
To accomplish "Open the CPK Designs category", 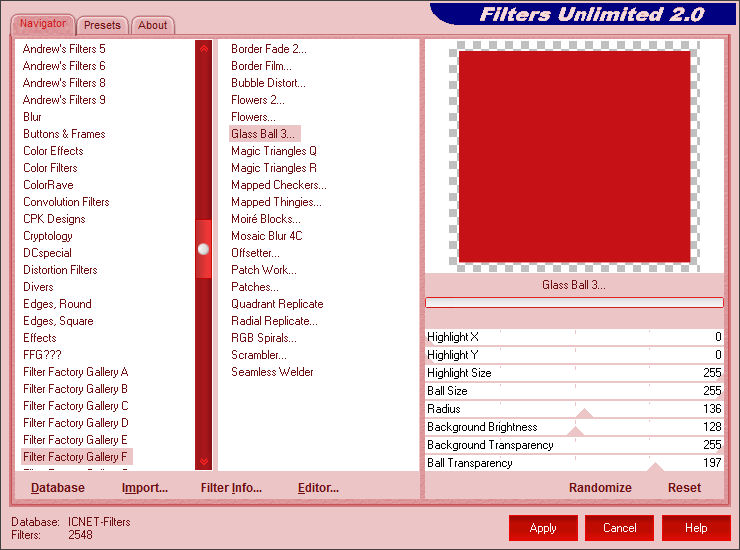I will tap(54, 219).
